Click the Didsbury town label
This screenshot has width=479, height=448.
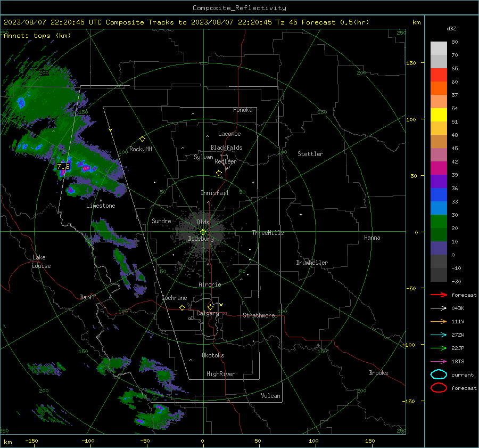pos(201,239)
